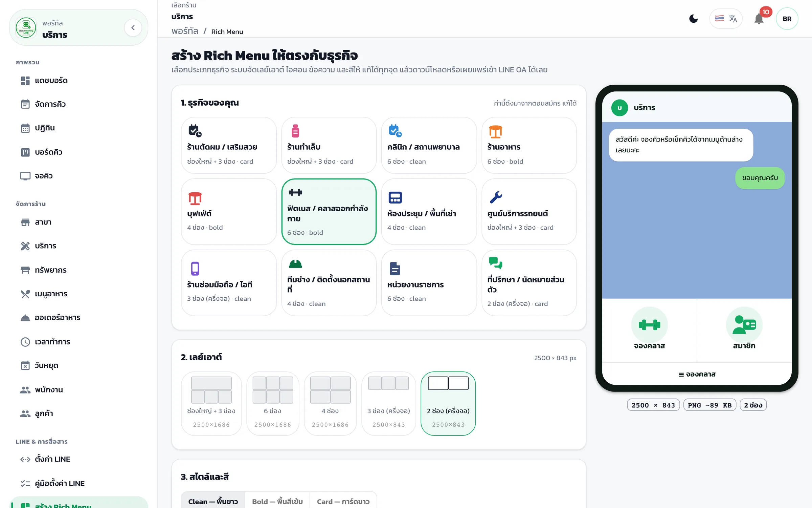Click the ตั้งค่า LINE code icon
This screenshot has height=508, width=812.
(25, 460)
